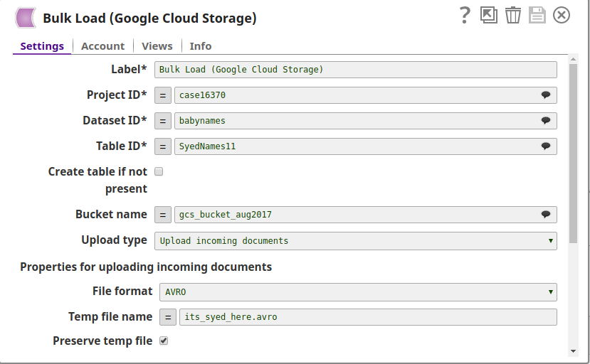Open suggestion bubble for Dataset ID
The height and width of the screenshot is (364, 590).
click(546, 120)
